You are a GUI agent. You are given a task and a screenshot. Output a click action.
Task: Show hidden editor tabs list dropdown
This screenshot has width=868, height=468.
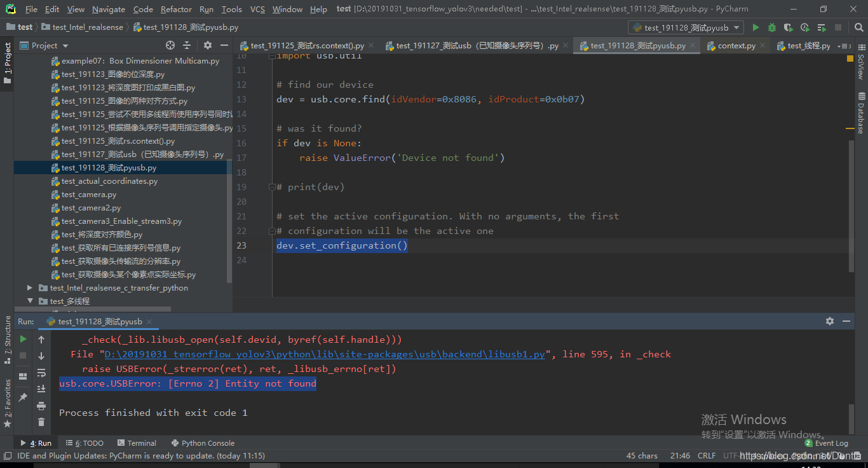click(844, 46)
